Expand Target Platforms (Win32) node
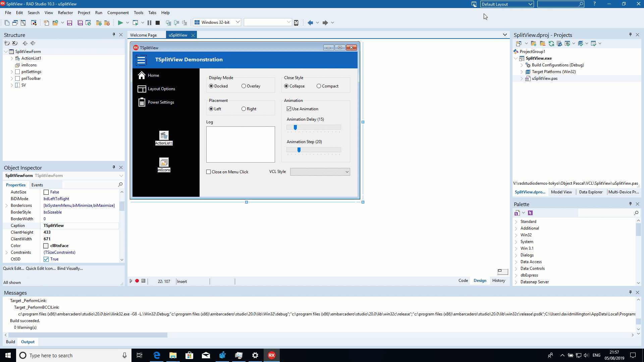Image resolution: width=644 pixels, height=362 pixels. coord(522,72)
